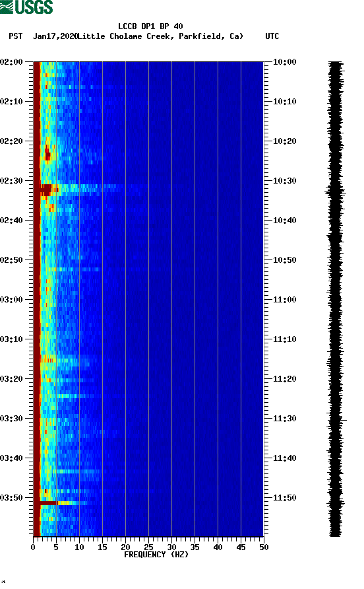Select the title text 'LCCB DP1 BP 40'
Screen dimensions: 364x589
coord(150,26)
